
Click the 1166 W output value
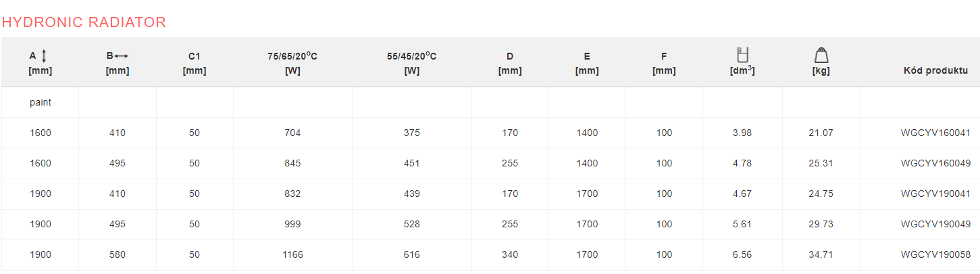pyautogui.click(x=293, y=254)
